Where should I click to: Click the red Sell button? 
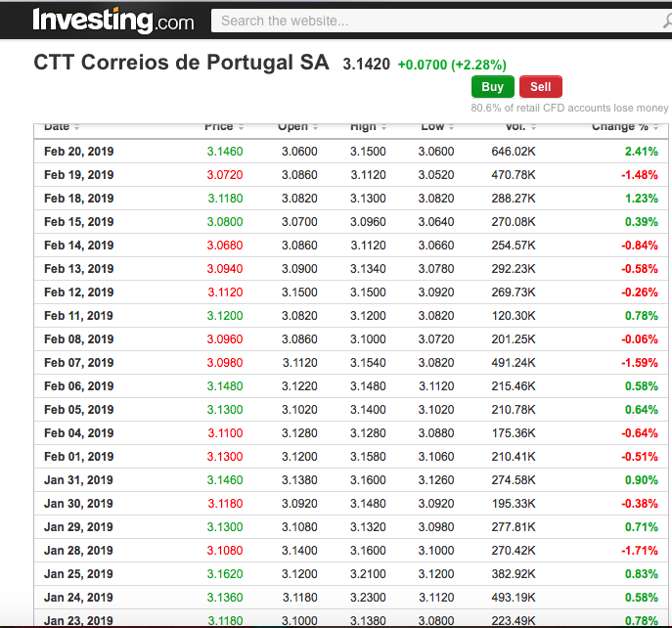pyautogui.click(x=540, y=87)
